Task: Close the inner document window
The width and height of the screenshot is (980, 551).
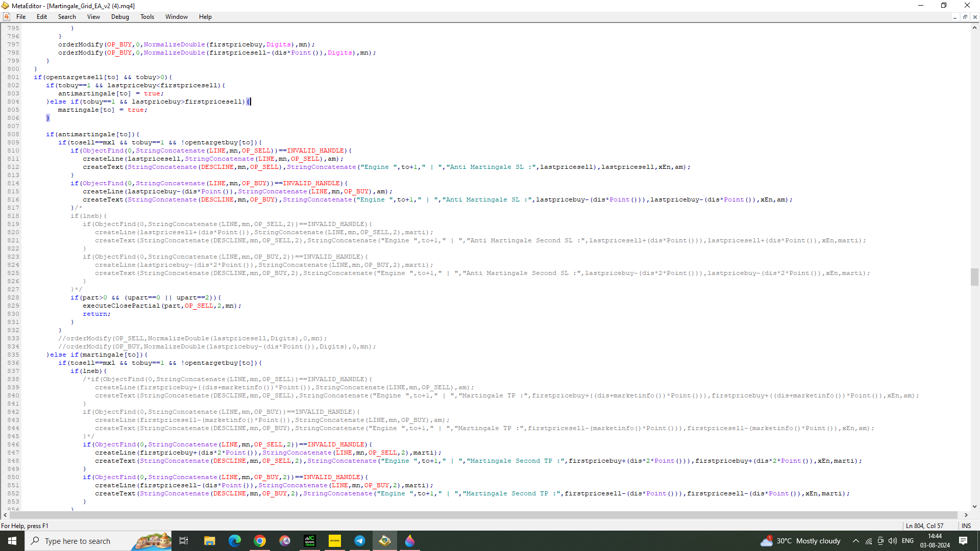Action: click(x=975, y=17)
